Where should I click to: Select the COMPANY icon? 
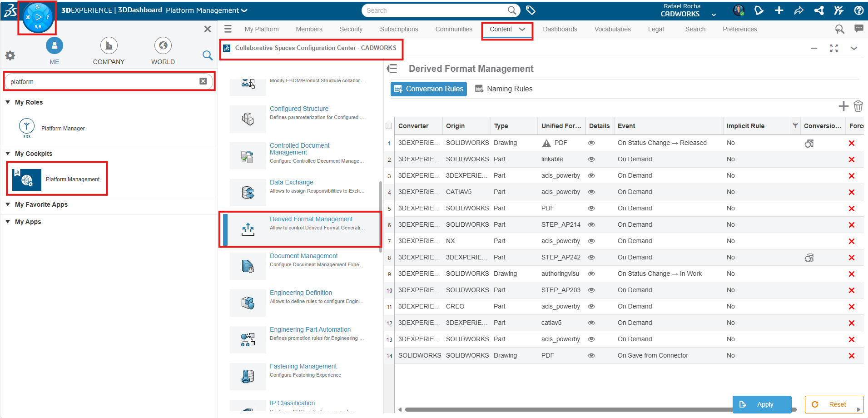point(109,45)
